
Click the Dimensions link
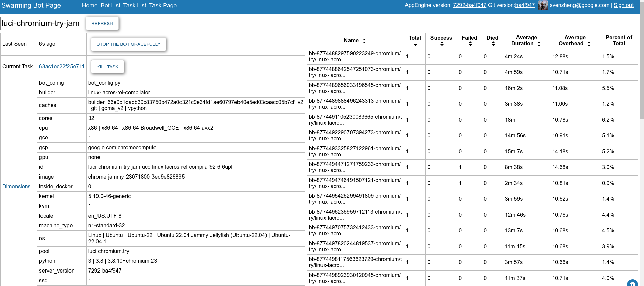click(x=16, y=186)
